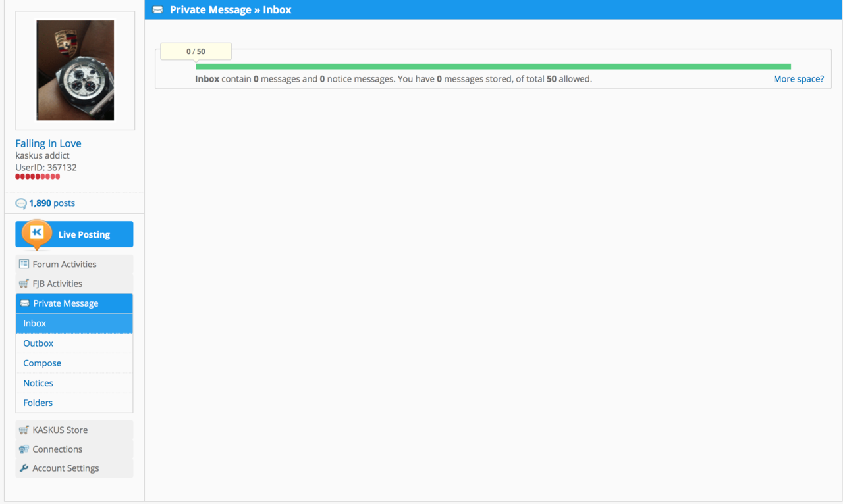Open Account Settings
Viewport: 843px width, 504px height.
[x=74, y=468]
